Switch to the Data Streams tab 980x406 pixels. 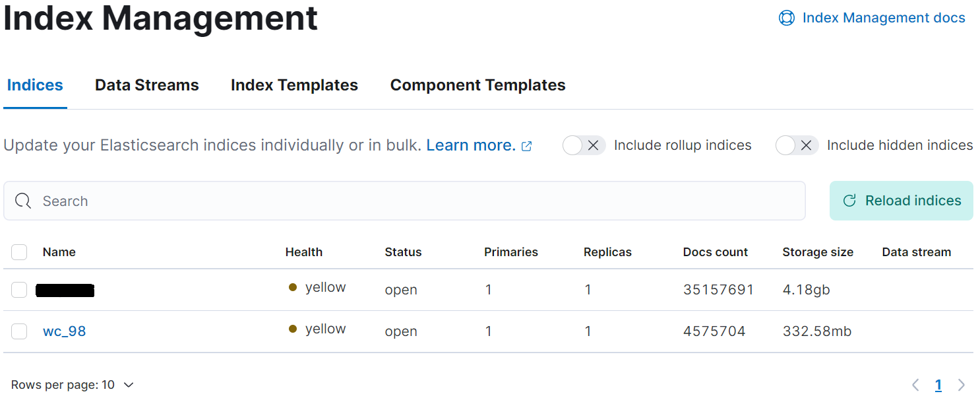pos(146,85)
